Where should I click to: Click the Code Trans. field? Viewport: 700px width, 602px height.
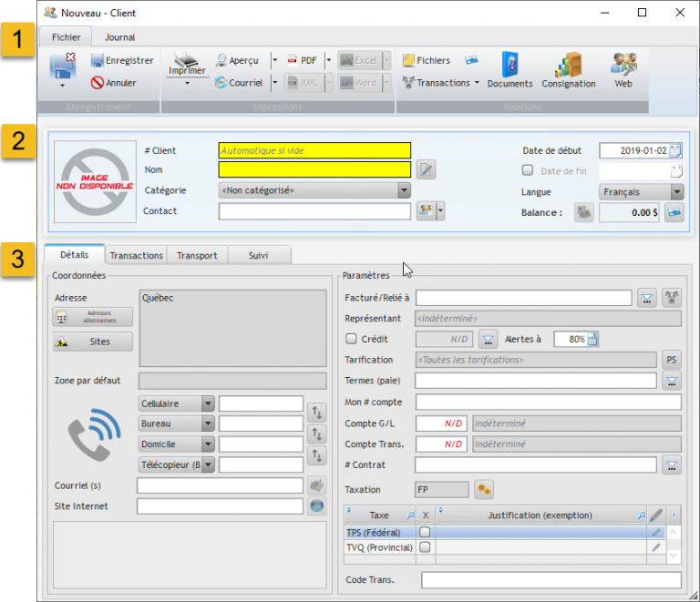click(551, 580)
